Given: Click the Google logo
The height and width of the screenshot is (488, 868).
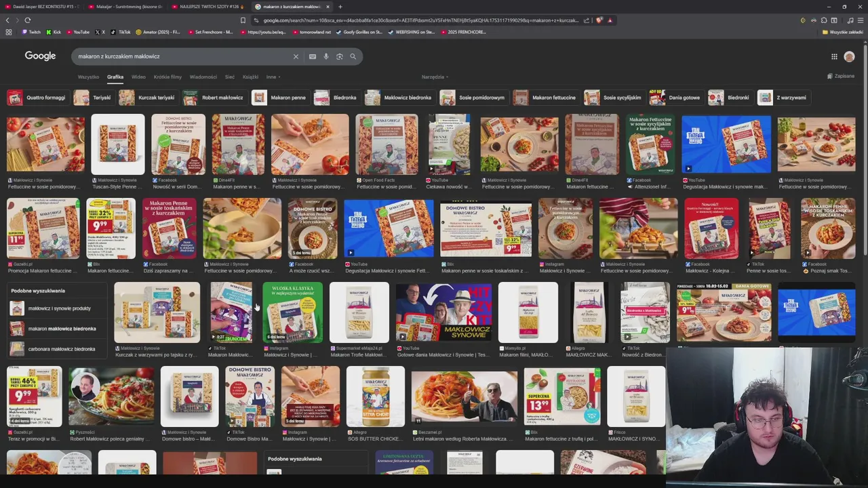Looking at the screenshot, I should tap(40, 56).
